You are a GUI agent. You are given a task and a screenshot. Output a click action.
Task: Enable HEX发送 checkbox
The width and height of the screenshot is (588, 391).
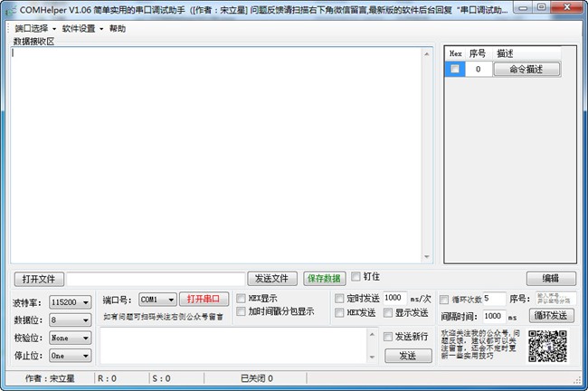[339, 312]
